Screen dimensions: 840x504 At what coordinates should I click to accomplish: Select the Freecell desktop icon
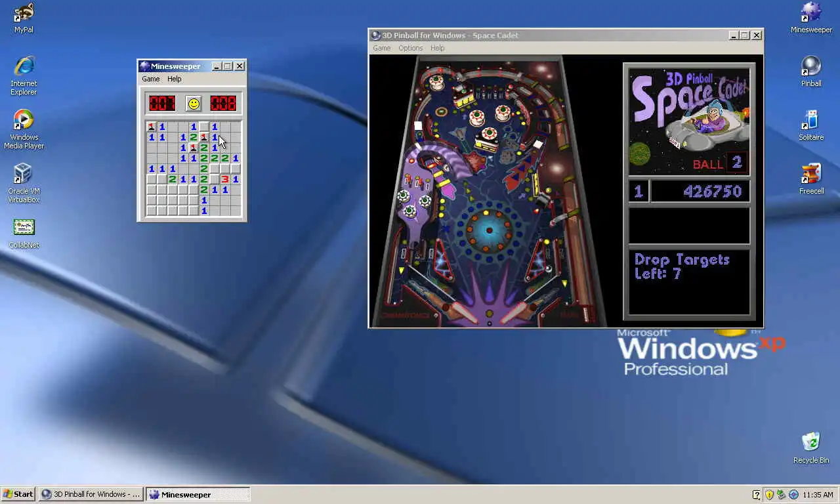[811, 179]
